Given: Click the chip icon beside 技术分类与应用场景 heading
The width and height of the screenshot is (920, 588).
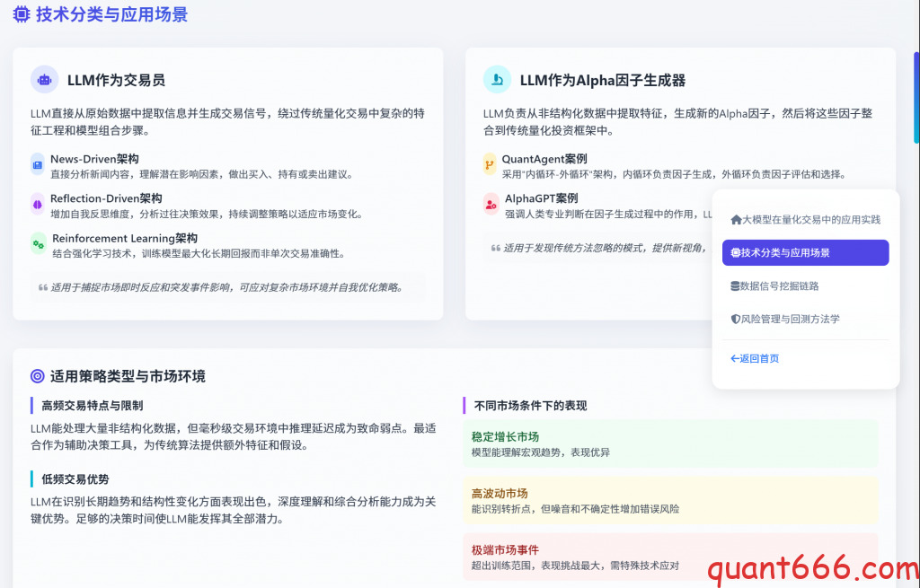Looking at the screenshot, I should 22,14.
